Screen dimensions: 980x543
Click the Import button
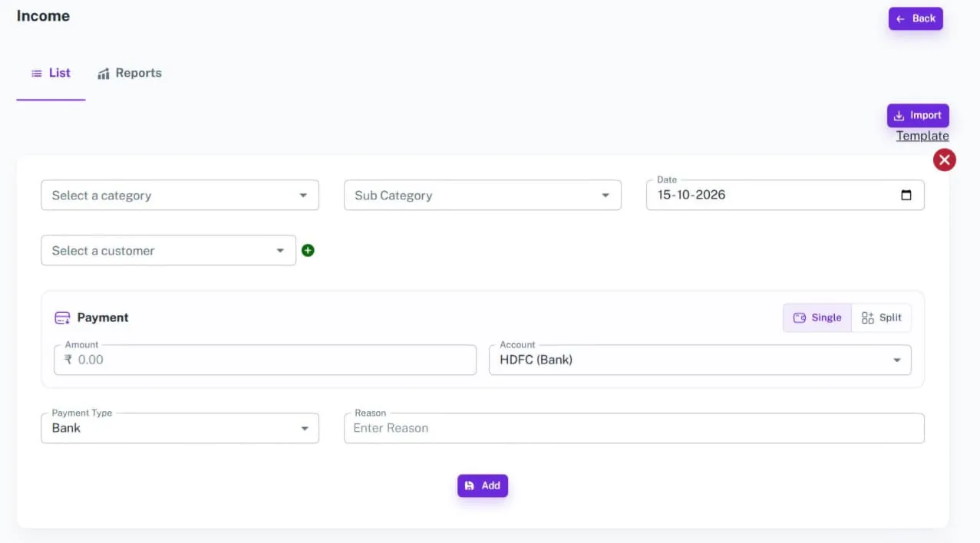point(918,116)
